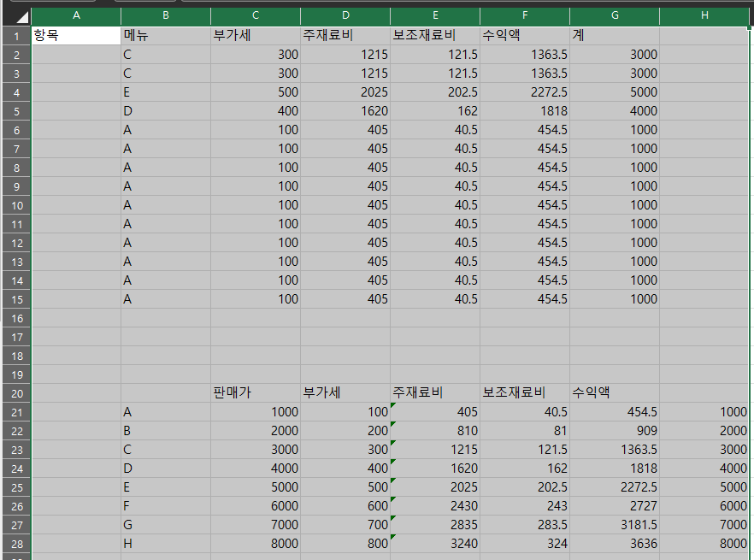Select column H header

tap(704, 16)
